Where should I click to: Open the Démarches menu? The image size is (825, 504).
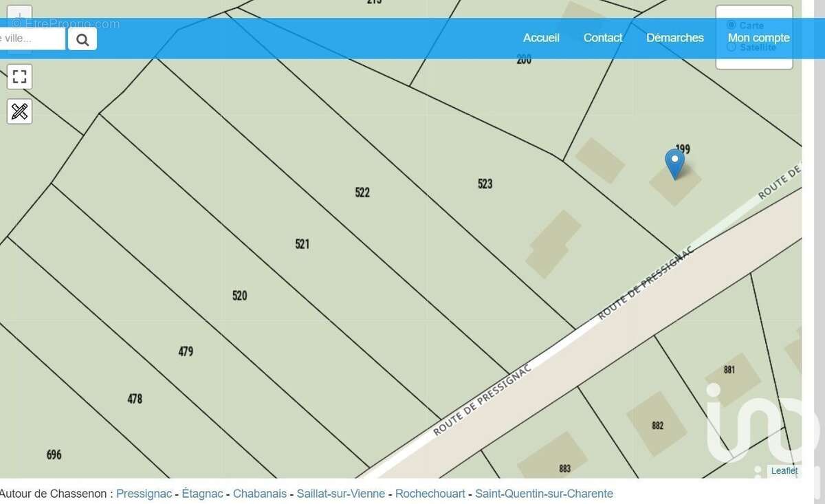point(674,38)
